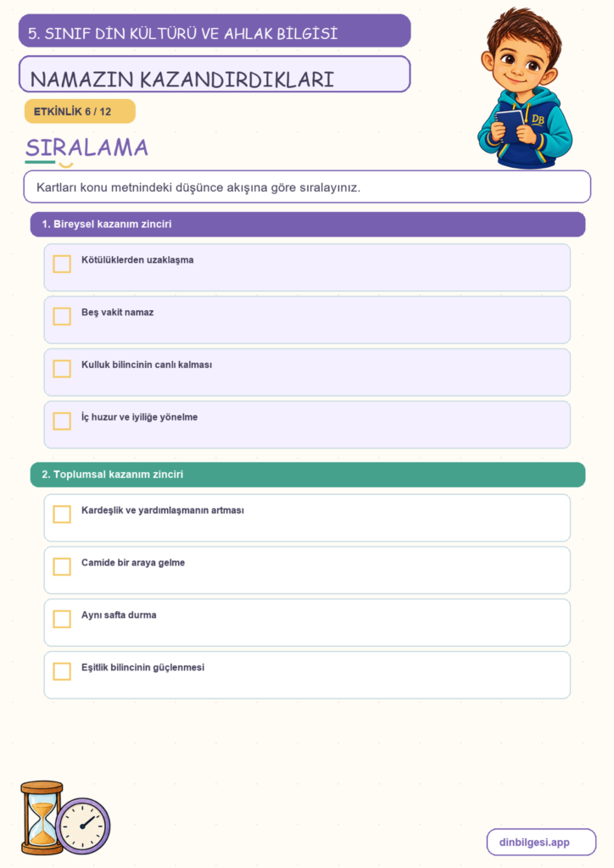
Task: Open the dinbilgesi.app link
Action: point(541,842)
